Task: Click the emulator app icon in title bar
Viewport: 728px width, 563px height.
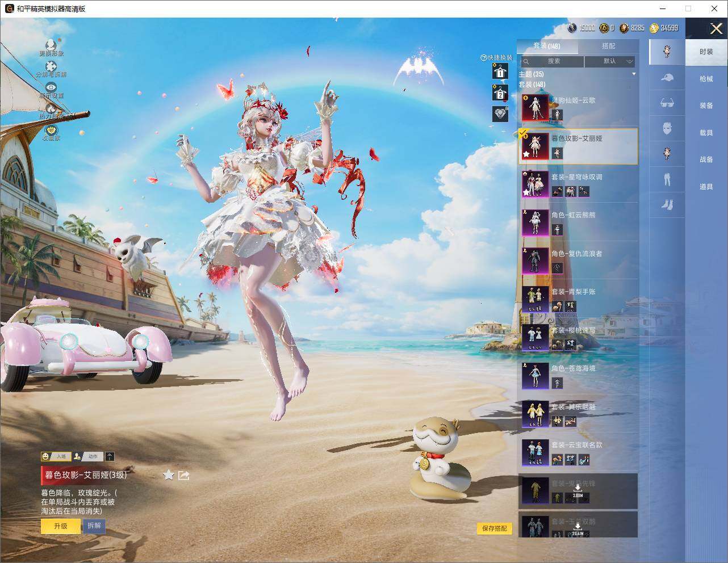Action: (9, 9)
